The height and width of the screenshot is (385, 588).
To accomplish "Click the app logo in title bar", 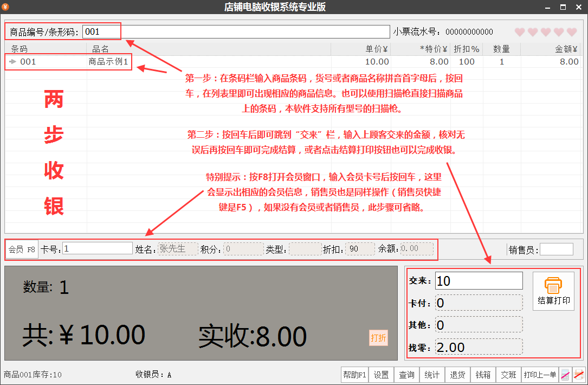I will click(6, 7).
